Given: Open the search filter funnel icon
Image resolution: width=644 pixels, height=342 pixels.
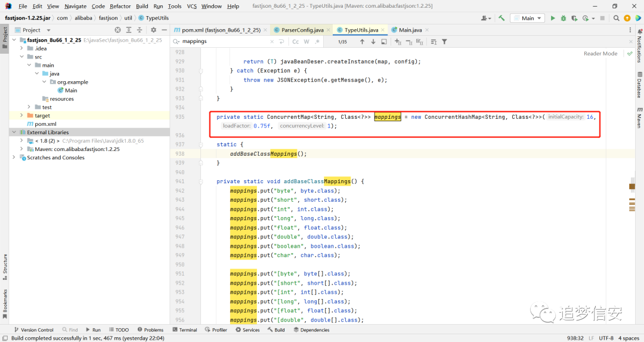Looking at the screenshot, I should 444,42.
